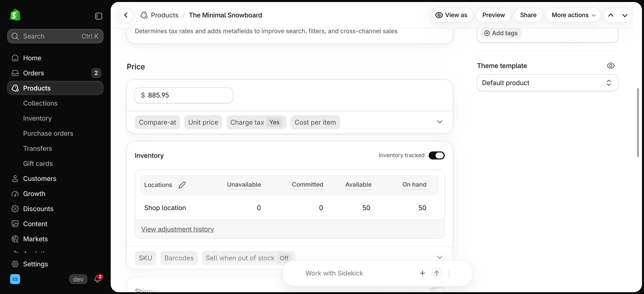
Task: Click Compare-at chip
Action: pyautogui.click(x=158, y=122)
